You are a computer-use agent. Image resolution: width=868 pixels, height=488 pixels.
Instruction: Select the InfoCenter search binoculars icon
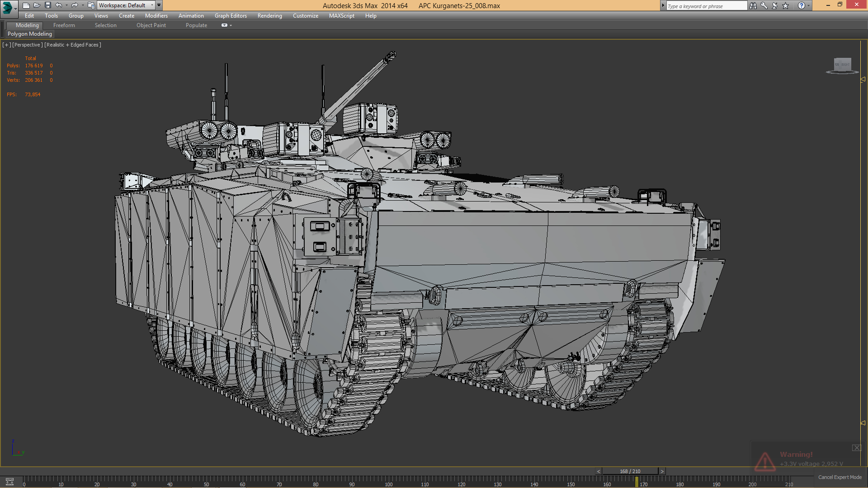pos(753,5)
